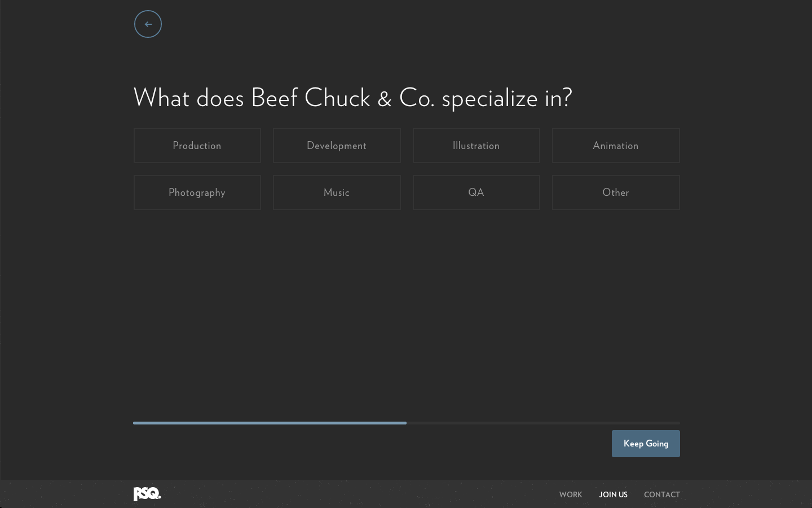Select the QA option box

tap(476, 192)
